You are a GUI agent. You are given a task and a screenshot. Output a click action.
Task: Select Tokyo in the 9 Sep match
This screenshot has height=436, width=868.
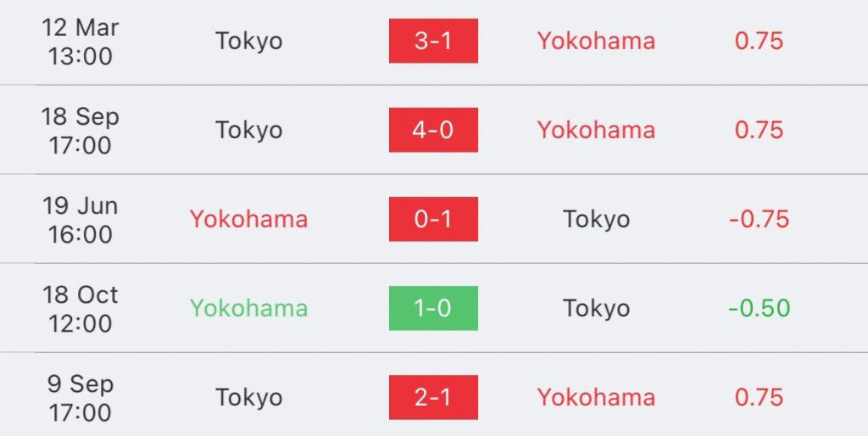[x=249, y=399]
